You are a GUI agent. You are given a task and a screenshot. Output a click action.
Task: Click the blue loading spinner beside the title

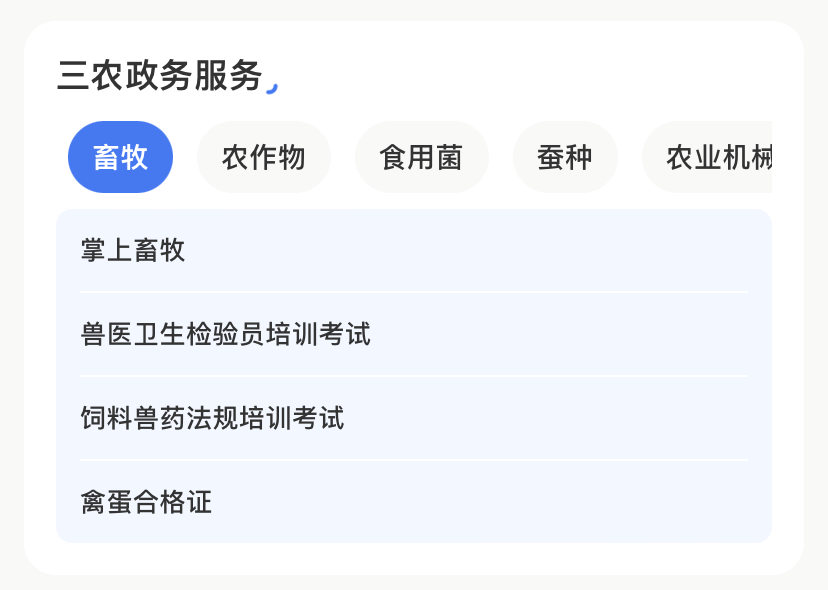[272, 88]
